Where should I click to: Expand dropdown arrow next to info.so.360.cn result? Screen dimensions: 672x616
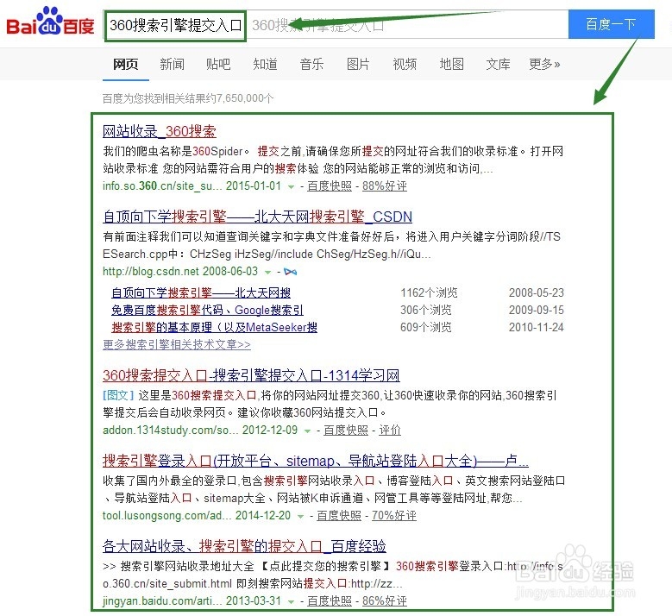291,187
